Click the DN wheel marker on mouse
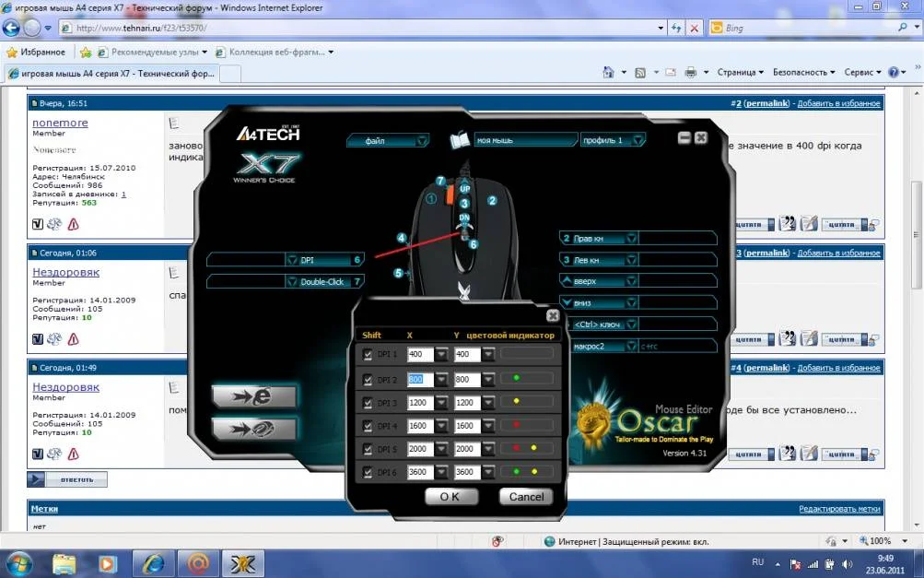The image size is (924, 578). (464, 218)
